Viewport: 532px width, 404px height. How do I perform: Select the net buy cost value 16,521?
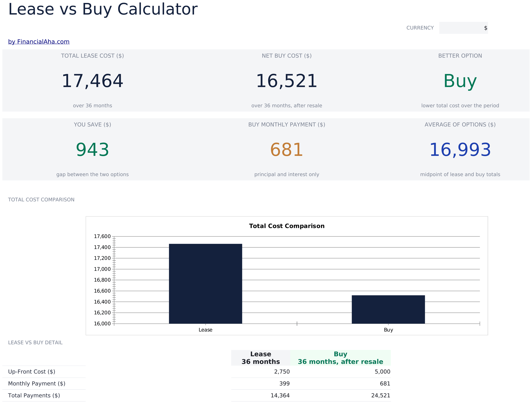tap(287, 81)
